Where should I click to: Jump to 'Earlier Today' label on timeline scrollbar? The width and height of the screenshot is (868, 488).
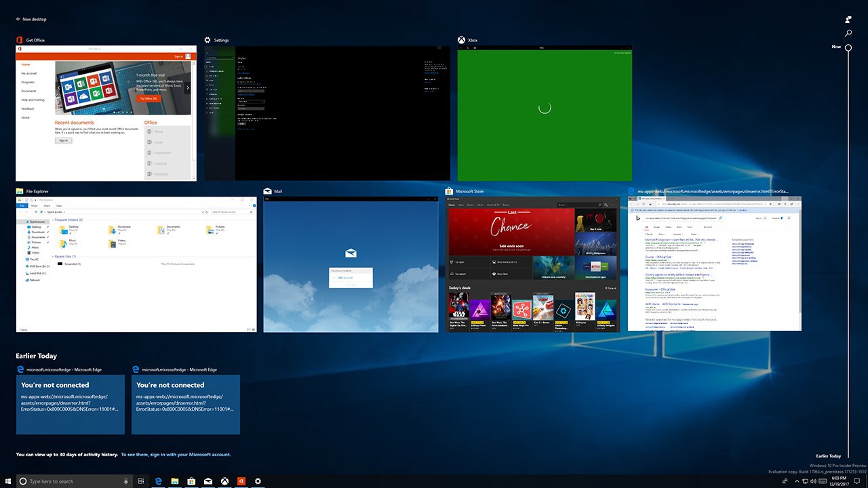click(x=828, y=456)
